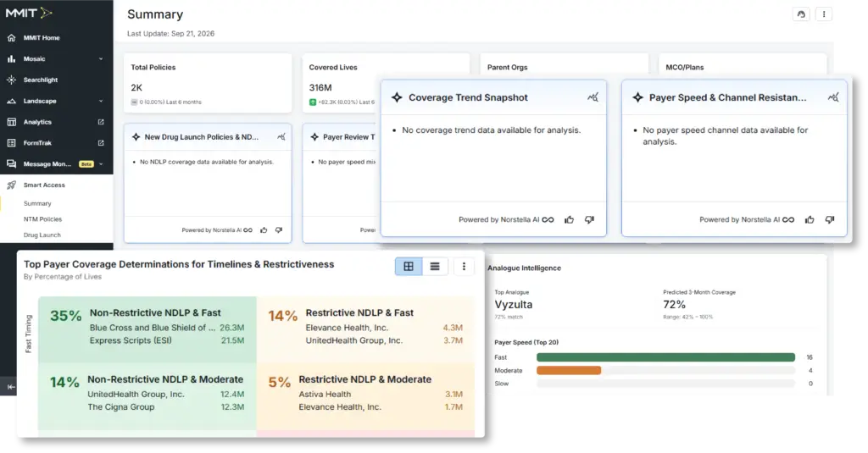Thumbs up Payer Speed & Channel card
The height and width of the screenshot is (453, 868).
pos(810,219)
